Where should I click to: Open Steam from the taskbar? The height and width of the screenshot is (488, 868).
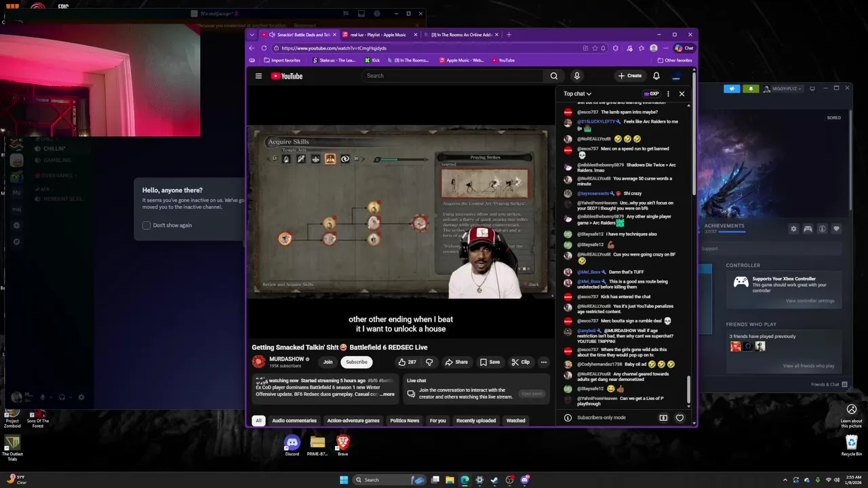[x=494, y=480]
